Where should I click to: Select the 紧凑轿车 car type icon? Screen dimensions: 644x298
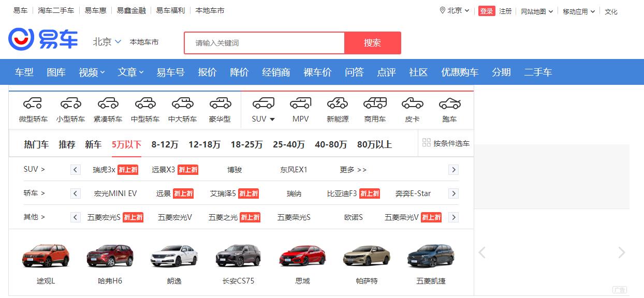click(108, 103)
